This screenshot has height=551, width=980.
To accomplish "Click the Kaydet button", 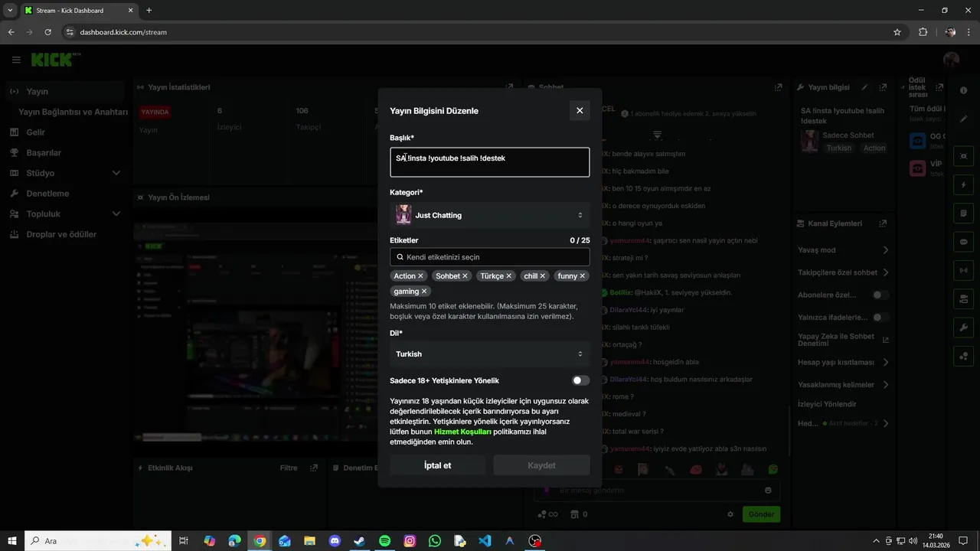I will [541, 465].
